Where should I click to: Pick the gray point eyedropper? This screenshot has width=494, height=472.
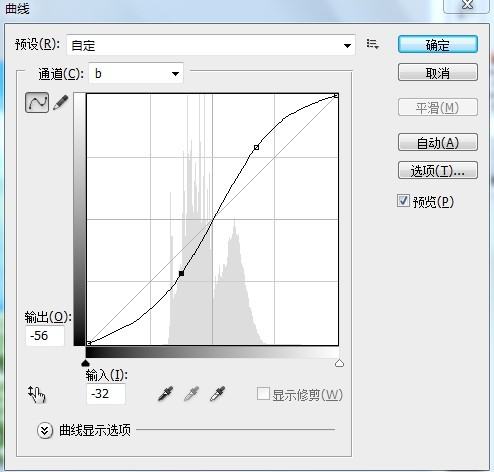(192, 394)
